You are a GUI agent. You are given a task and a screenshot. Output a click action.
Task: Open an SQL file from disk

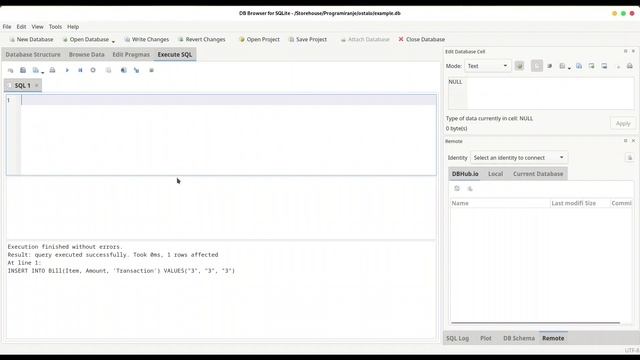point(23,70)
